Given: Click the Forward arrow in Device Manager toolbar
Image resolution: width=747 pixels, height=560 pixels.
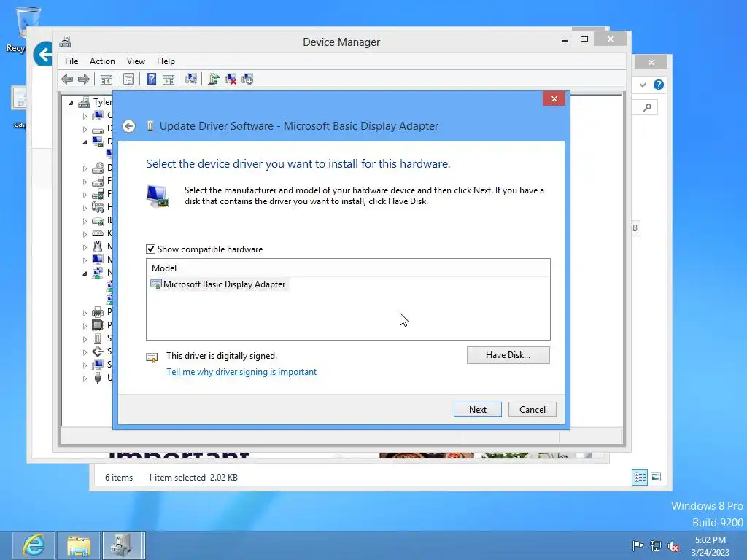Looking at the screenshot, I should (x=84, y=79).
